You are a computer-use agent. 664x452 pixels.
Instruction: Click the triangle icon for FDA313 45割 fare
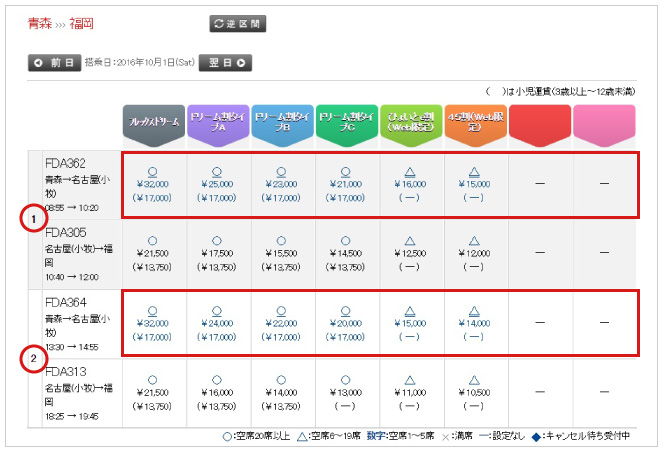pos(474,380)
